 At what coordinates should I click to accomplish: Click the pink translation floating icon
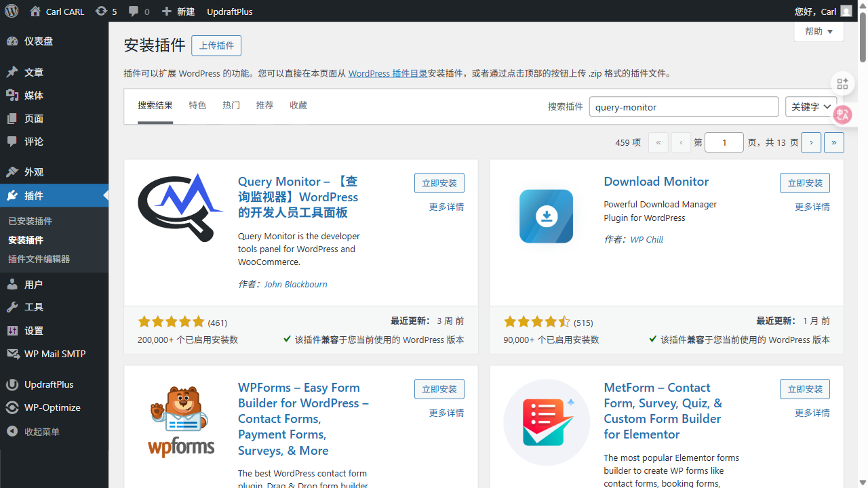(842, 115)
